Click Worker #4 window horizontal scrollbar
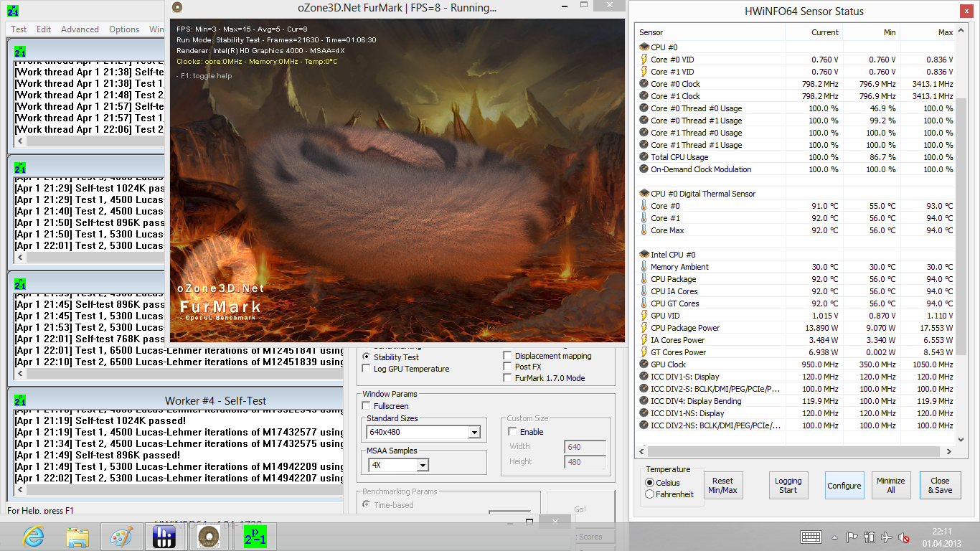The width and height of the screenshot is (980, 551). pos(177,490)
